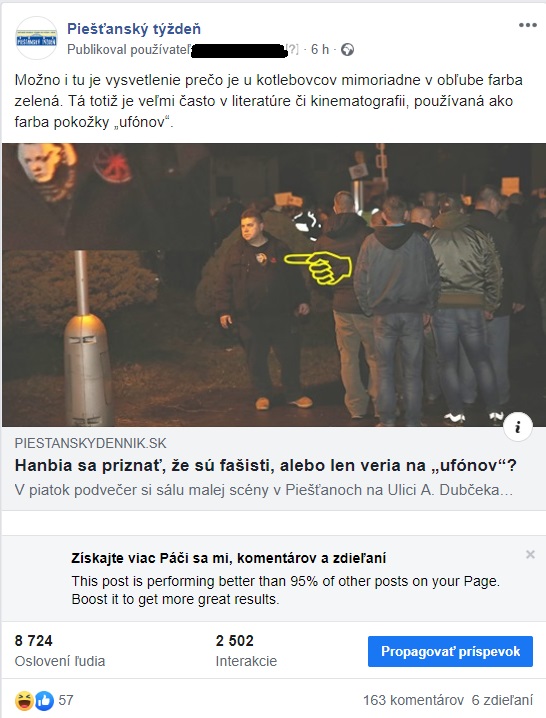This screenshot has height=718, width=546.
Task: Open the Piešťanský týždeň page name link
Action: pyautogui.click(x=134, y=29)
